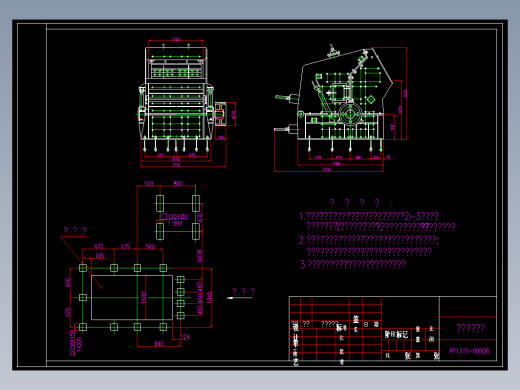This screenshot has height=390, width=520.
Task: Click the drawing number PF1315 in the title block
Action: [469, 351]
